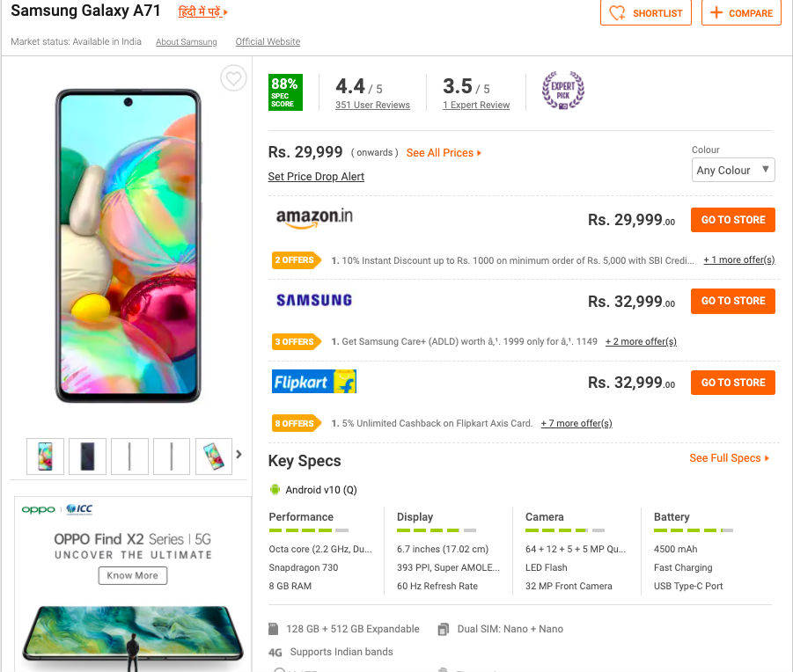The height and width of the screenshot is (672, 793).
Task: Expand Amazon's +1 more offer(s)
Action: 738,260
